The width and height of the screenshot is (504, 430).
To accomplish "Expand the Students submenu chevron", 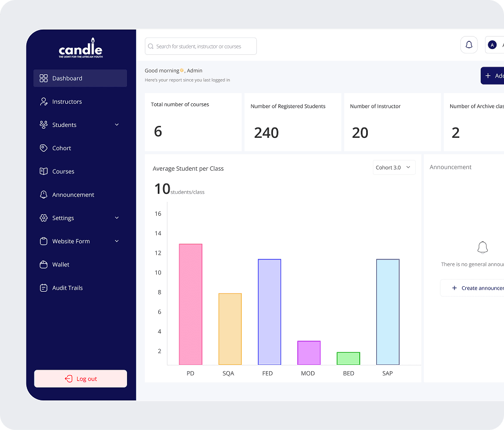I will click(x=117, y=125).
